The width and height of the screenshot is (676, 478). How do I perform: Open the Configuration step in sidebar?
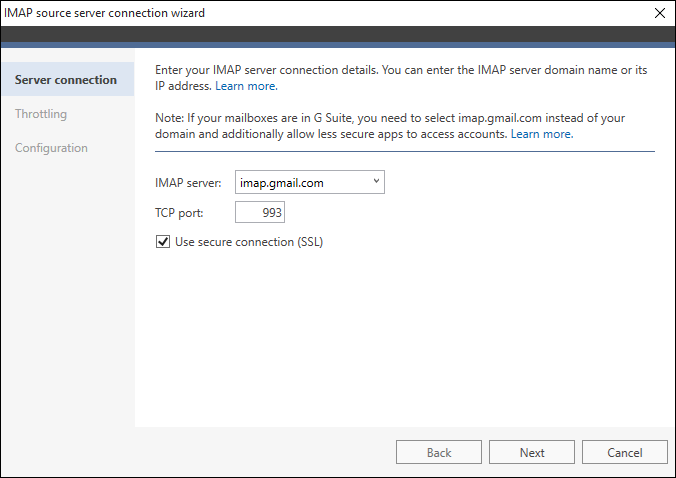51,148
